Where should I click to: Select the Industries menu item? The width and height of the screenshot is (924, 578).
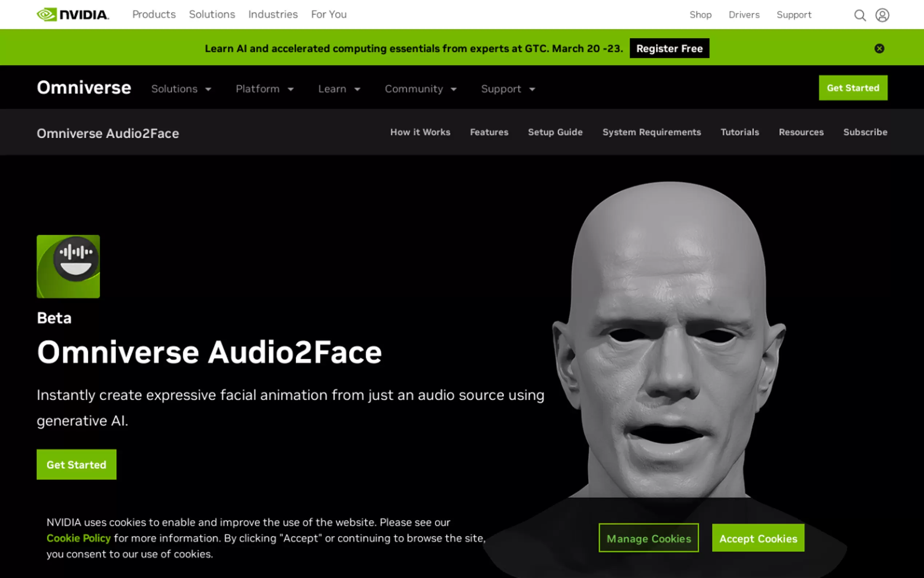(x=272, y=14)
